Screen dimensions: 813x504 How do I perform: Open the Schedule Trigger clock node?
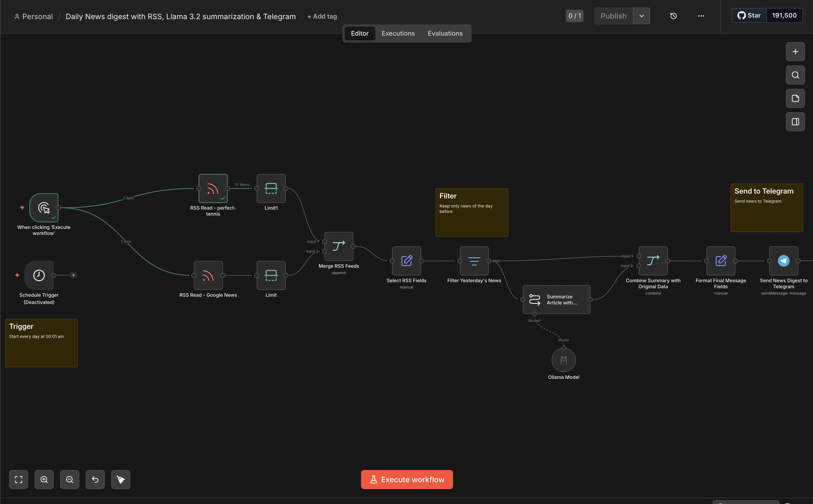click(x=39, y=275)
